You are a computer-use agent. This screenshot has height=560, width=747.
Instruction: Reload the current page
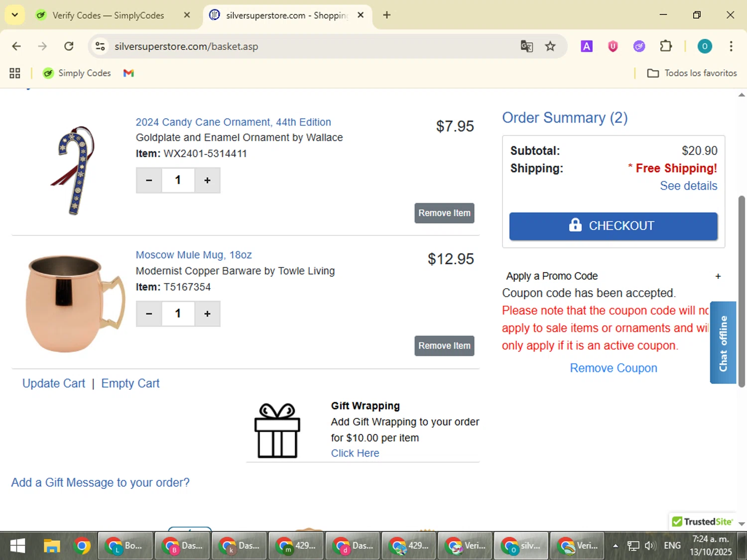pos(69,46)
